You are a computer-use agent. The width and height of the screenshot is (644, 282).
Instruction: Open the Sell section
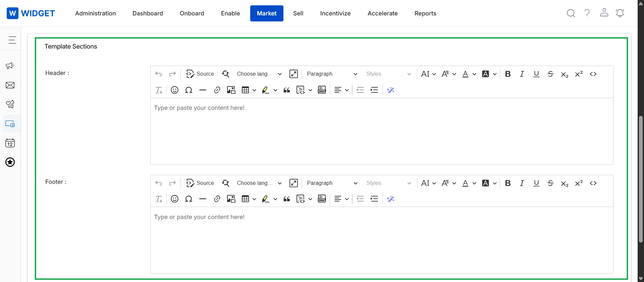click(298, 13)
